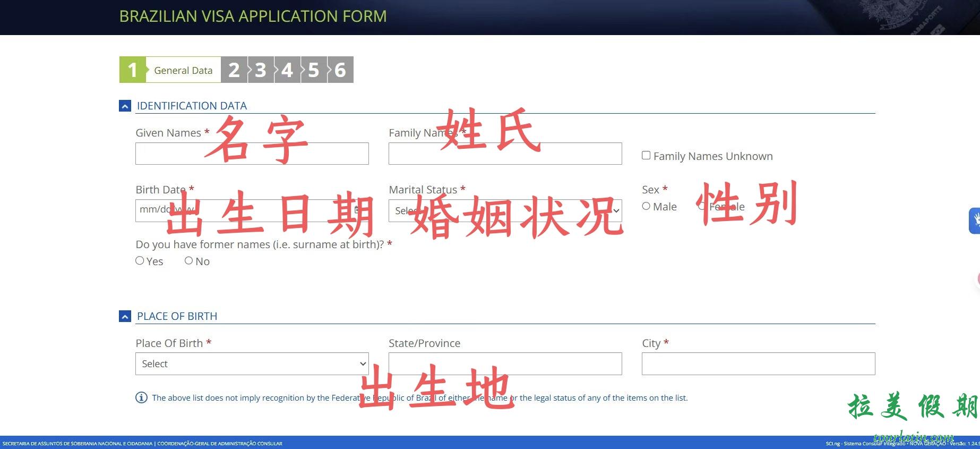The height and width of the screenshot is (449, 980).
Task: Open the Place Of Birth country dropdown
Action: [252, 364]
